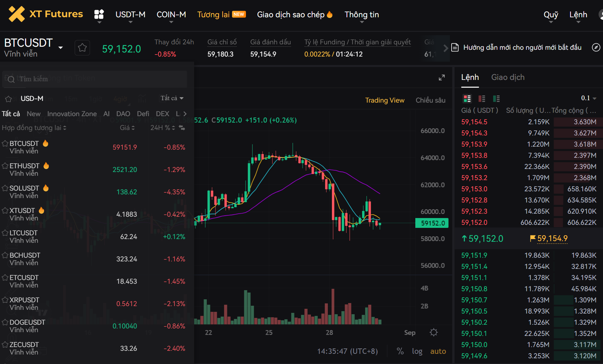Favorite BTCUSDT using the header star button
The image size is (603, 364).
pos(82,48)
